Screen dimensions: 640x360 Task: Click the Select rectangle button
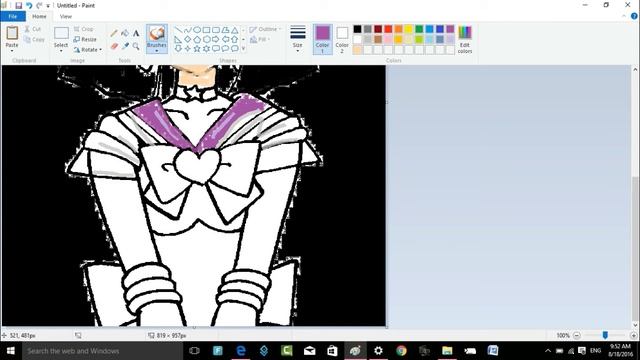tap(61, 33)
